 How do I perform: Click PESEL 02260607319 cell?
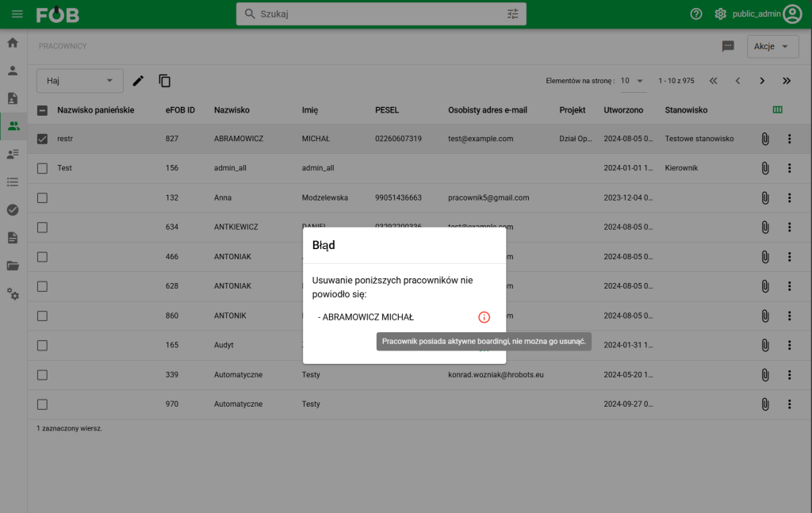[x=398, y=138]
